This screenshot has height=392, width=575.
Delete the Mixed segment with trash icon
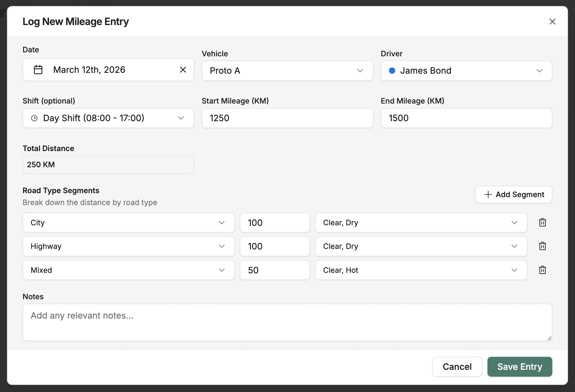543,270
